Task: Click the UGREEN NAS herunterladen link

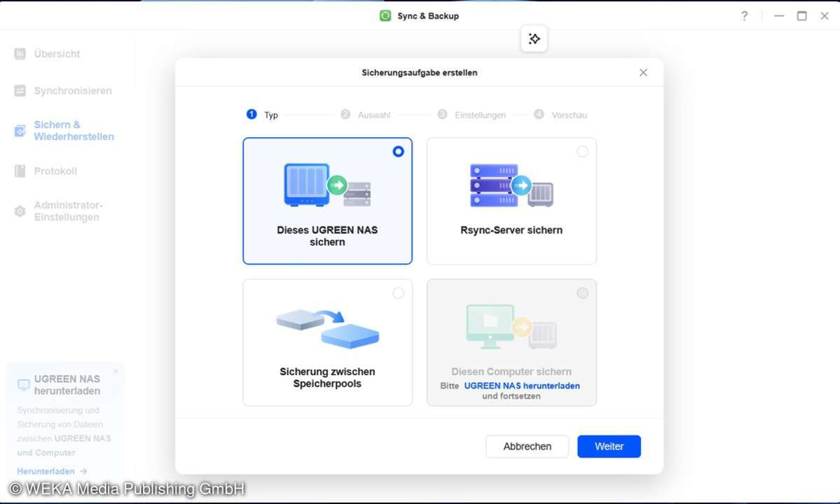Action: click(521, 386)
